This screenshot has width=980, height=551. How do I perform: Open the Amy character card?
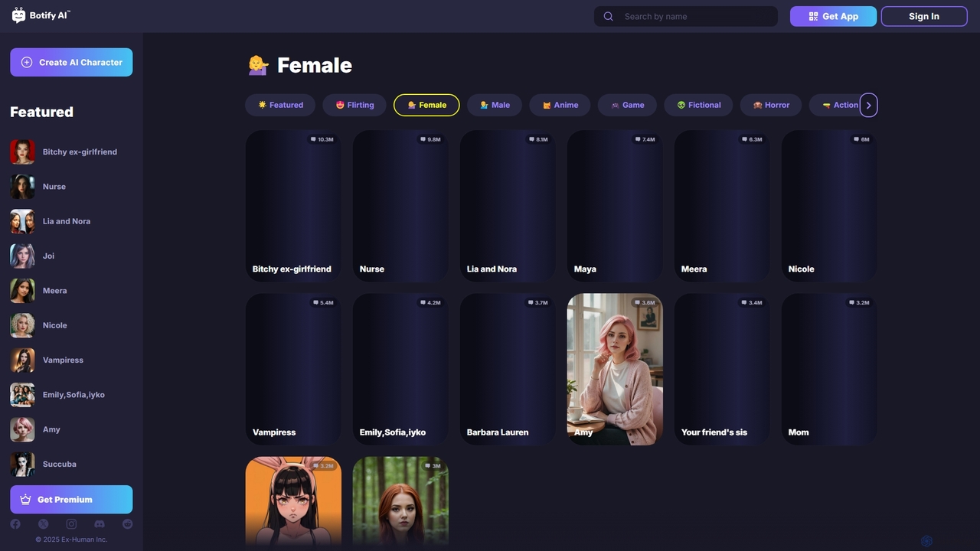click(x=615, y=369)
